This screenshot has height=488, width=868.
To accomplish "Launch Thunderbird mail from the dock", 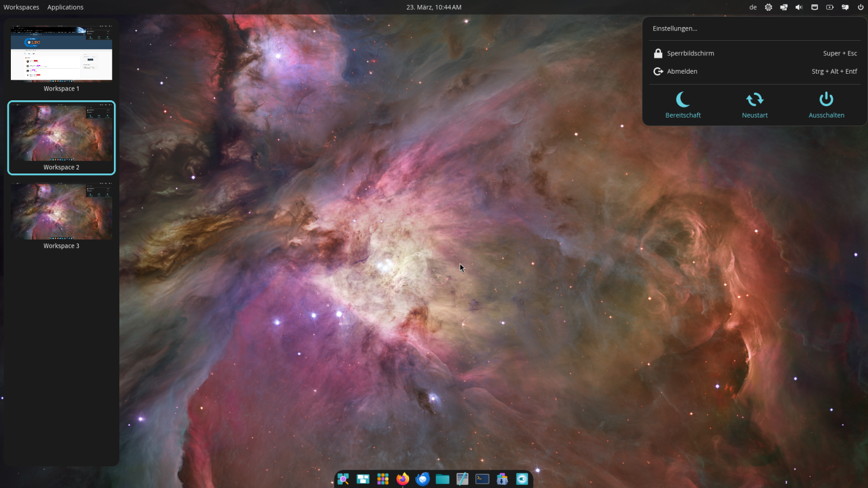I will 423,479.
